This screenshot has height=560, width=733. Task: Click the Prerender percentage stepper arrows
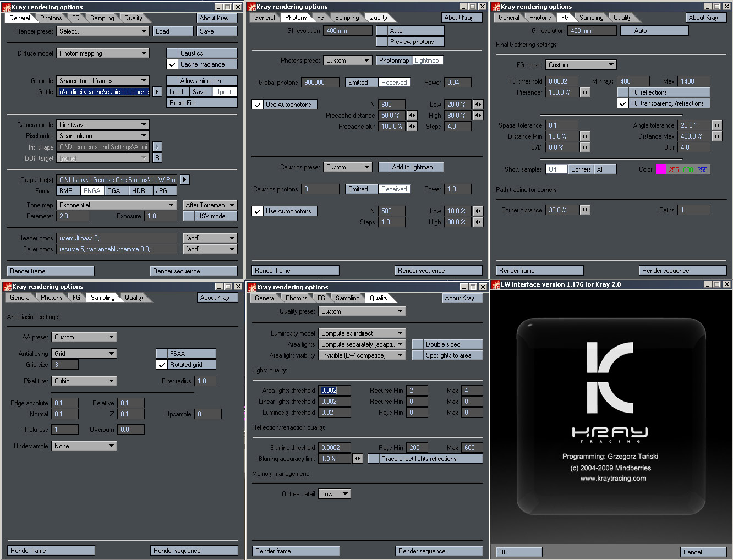(x=585, y=92)
